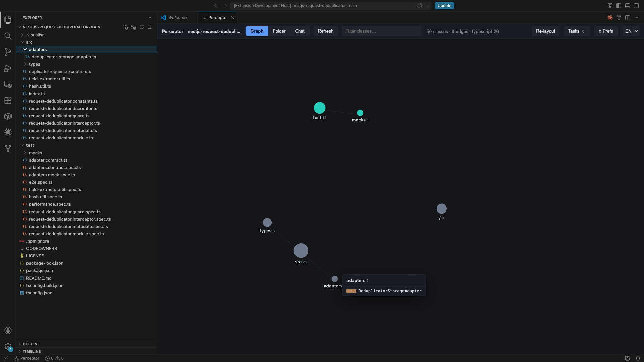The image size is (644, 362).
Task: Expand the mocks folder
Action: (87, 153)
